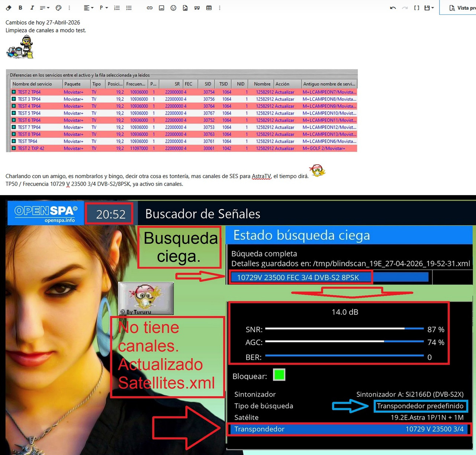
Task: Open the save drafts dropdown
Action: [x=429, y=8]
